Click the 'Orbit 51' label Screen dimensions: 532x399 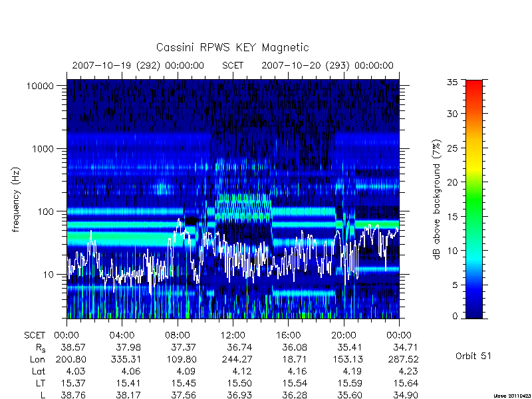coord(473,356)
